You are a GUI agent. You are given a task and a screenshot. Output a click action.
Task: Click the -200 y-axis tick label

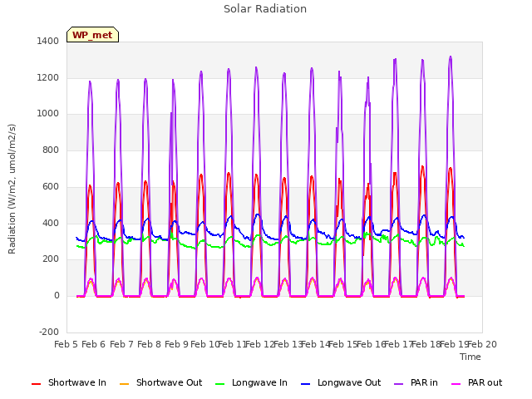click(x=49, y=332)
